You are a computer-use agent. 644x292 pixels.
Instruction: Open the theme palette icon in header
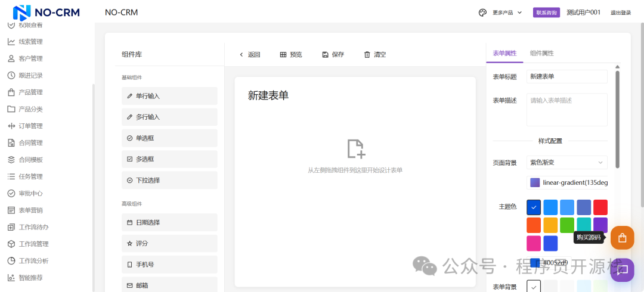tap(482, 13)
